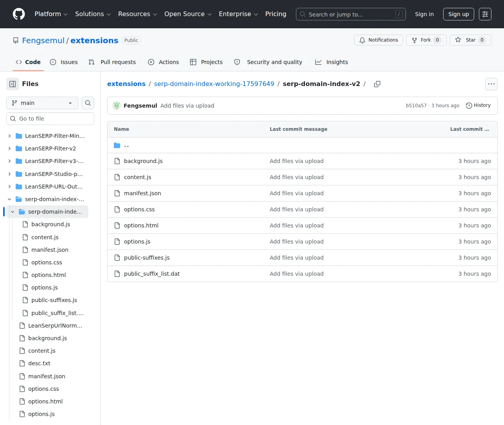The image size is (504, 425).
Task: Click the Sign up button
Action: pos(458,14)
